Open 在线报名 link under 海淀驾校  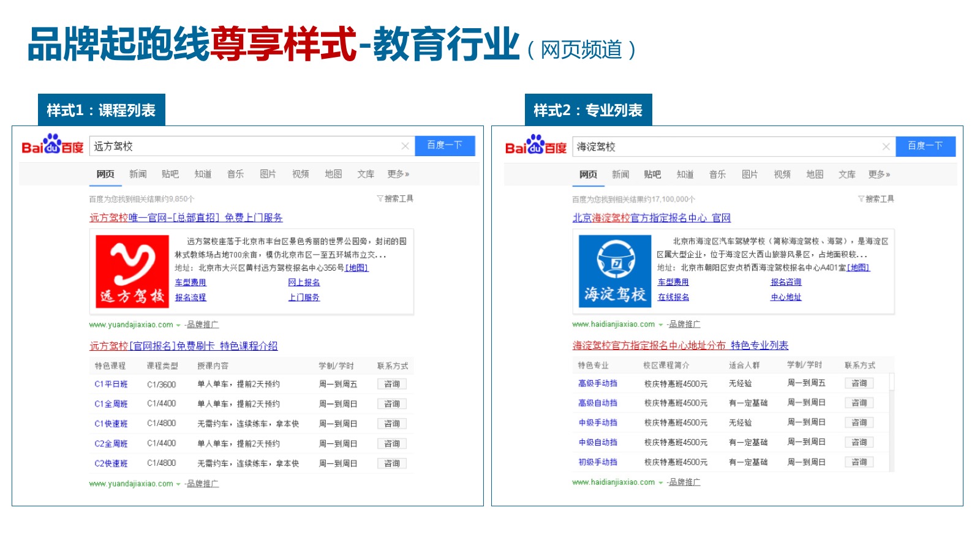673,297
